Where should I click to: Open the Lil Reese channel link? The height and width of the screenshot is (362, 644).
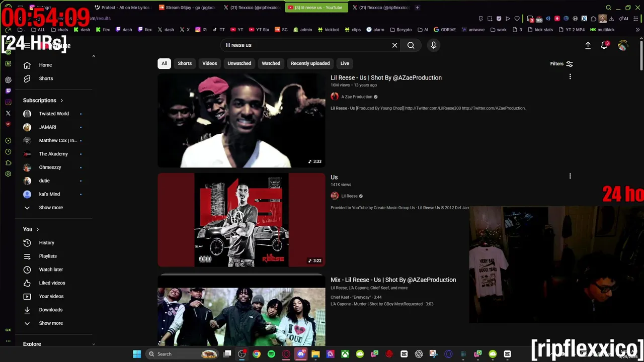coord(349,196)
